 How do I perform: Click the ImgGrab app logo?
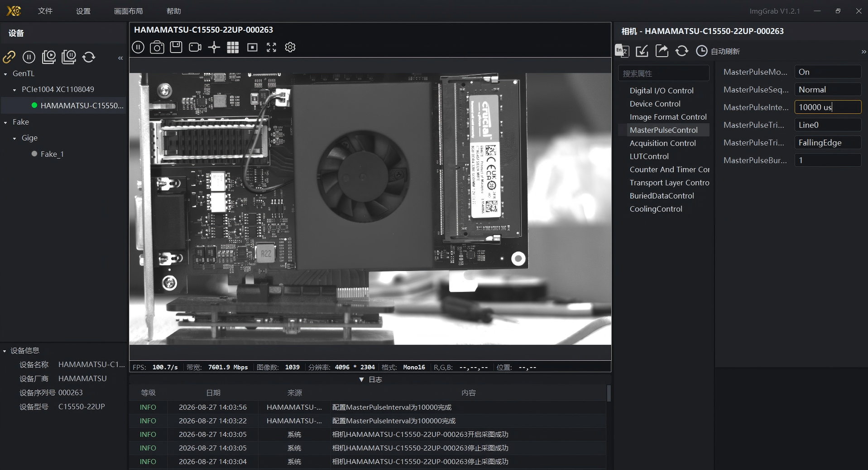click(x=14, y=11)
